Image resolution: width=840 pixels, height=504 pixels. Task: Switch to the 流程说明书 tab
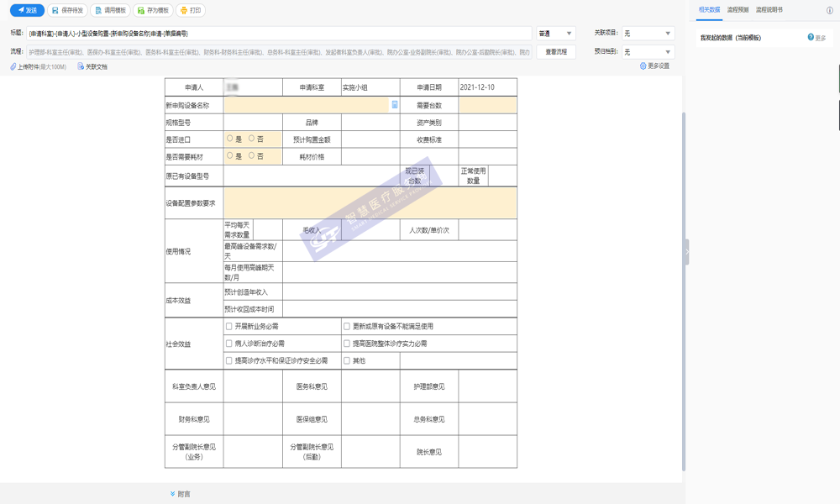[769, 10]
